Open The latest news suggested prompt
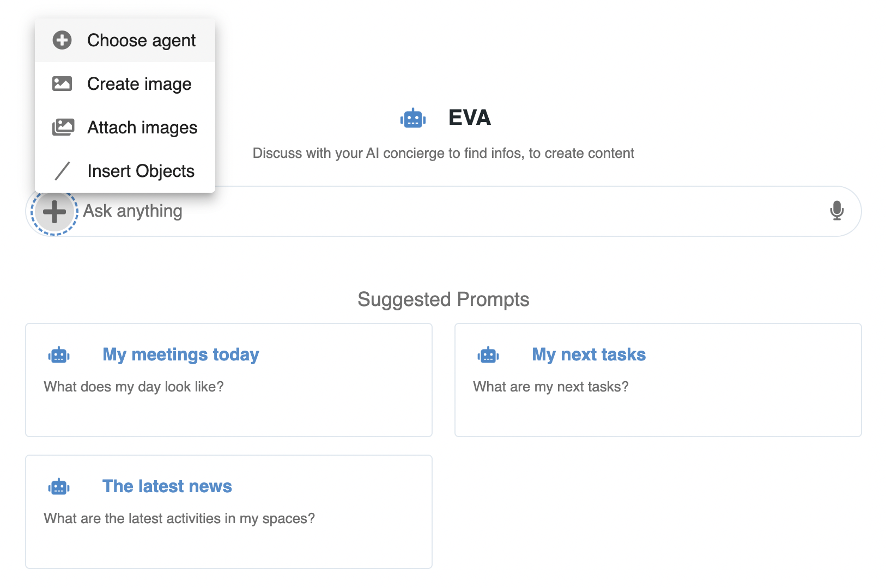 point(167,486)
